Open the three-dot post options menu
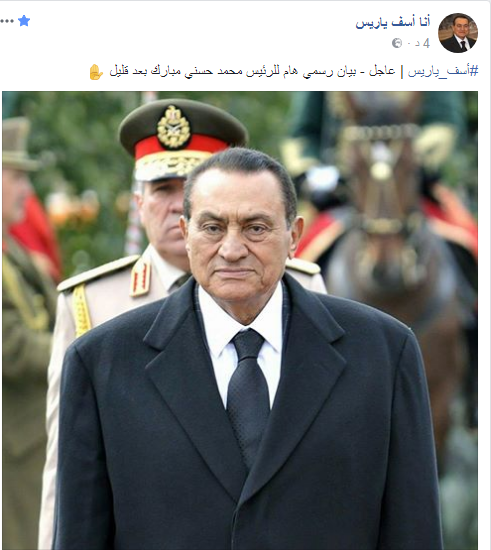The height and width of the screenshot is (550, 491). pyautogui.click(x=7, y=21)
